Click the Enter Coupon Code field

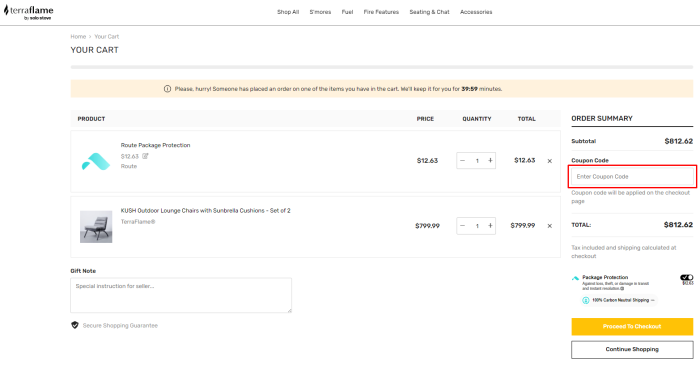click(x=632, y=177)
